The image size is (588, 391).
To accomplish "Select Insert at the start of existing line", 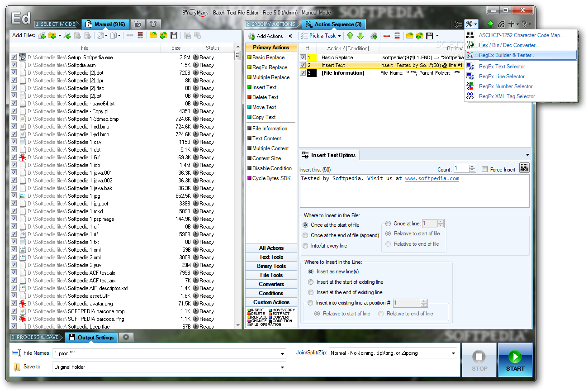I will (x=311, y=282).
